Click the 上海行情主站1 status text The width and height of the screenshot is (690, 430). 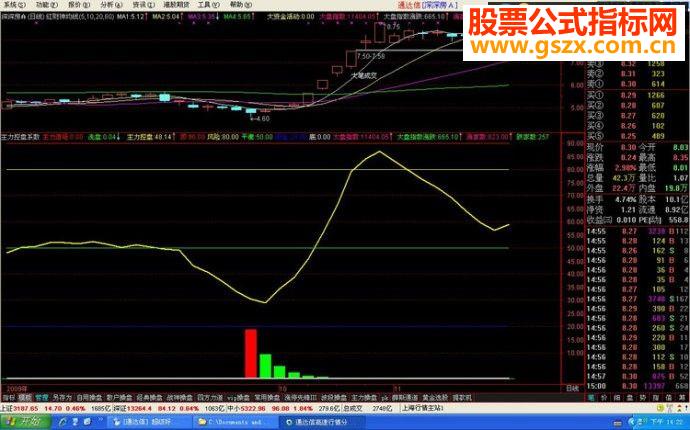click(422, 408)
